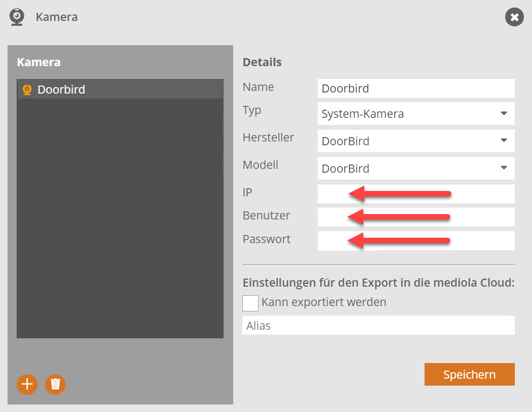Click the Typ label
Image resolution: width=532 pixels, height=412 pixels.
pos(252,111)
